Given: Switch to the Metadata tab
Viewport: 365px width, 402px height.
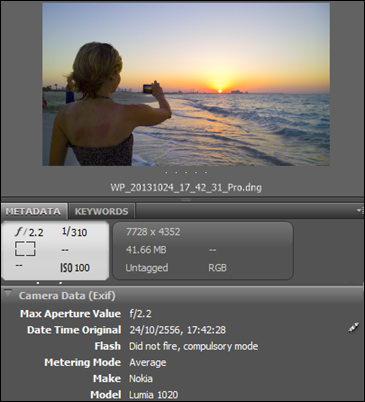Looking at the screenshot, I should point(33,211).
